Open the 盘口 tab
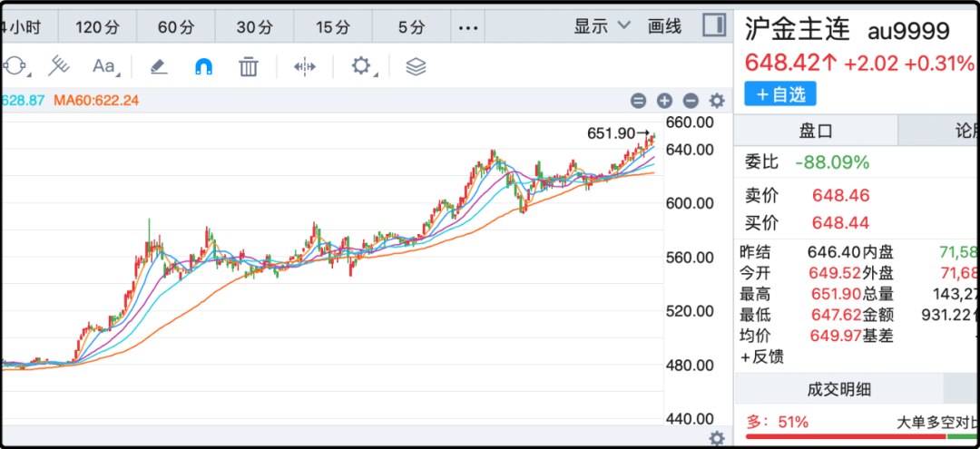 point(815,131)
